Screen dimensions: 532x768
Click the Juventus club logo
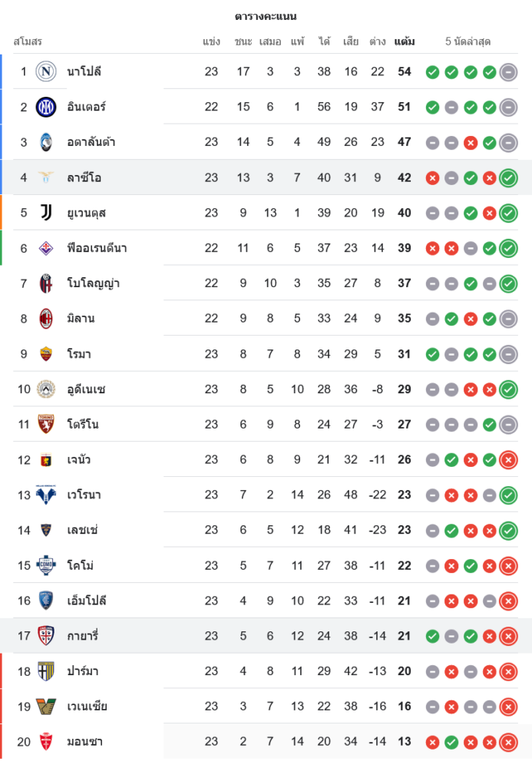pos(46,213)
